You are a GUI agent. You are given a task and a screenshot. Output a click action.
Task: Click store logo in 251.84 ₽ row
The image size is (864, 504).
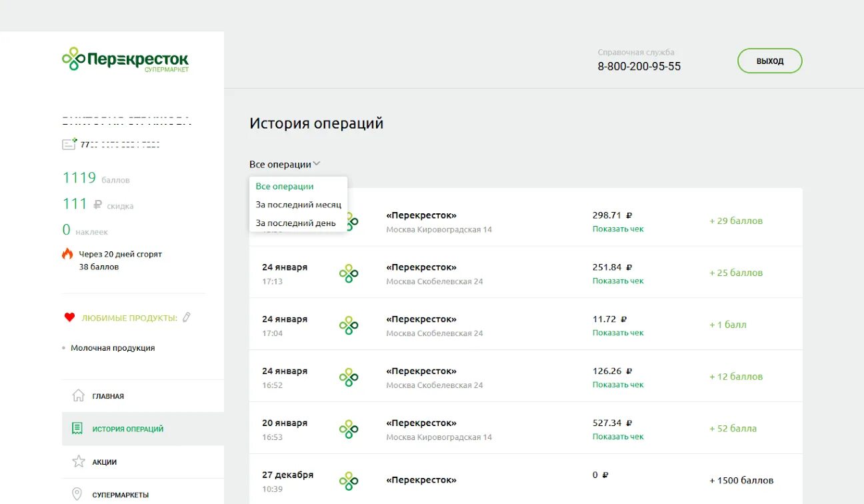(349, 273)
